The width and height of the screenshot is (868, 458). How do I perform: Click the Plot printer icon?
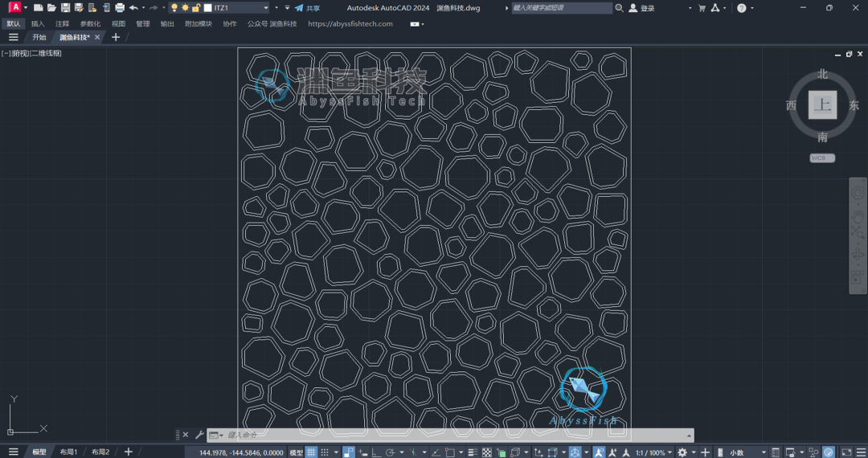pos(120,8)
